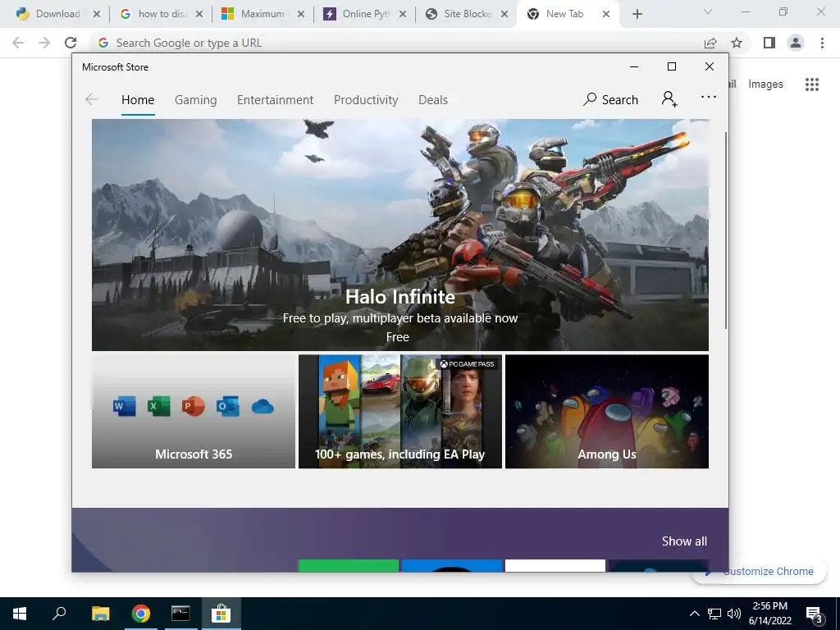Viewport: 840px width, 630px height.
Task: Open Google apps grid icon
Action: point(811,84)
